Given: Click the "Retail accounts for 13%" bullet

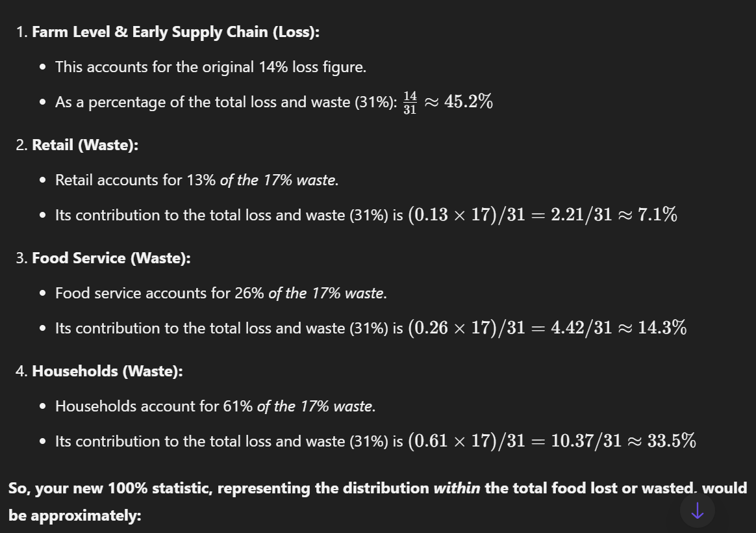Looking at the screenshot, I should [x=196, y=180].
